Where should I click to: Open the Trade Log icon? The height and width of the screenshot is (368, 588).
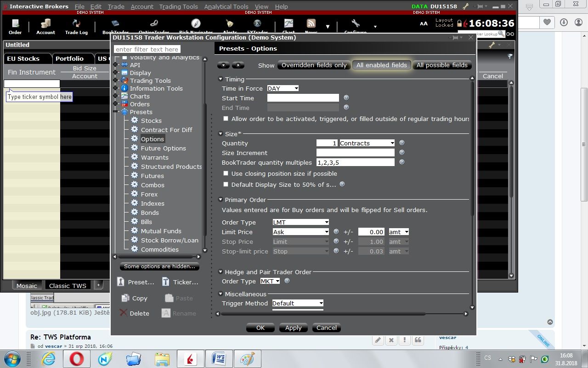click(76, 26)
